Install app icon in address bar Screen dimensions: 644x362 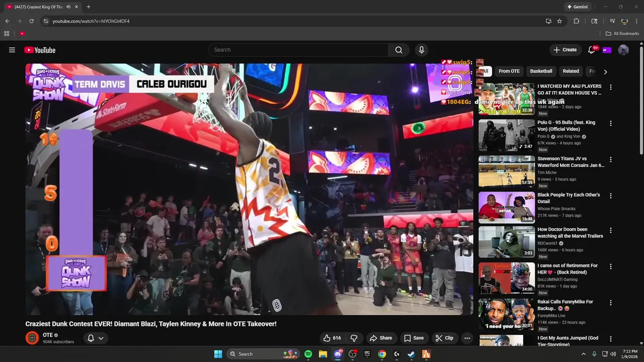[548, 21]
